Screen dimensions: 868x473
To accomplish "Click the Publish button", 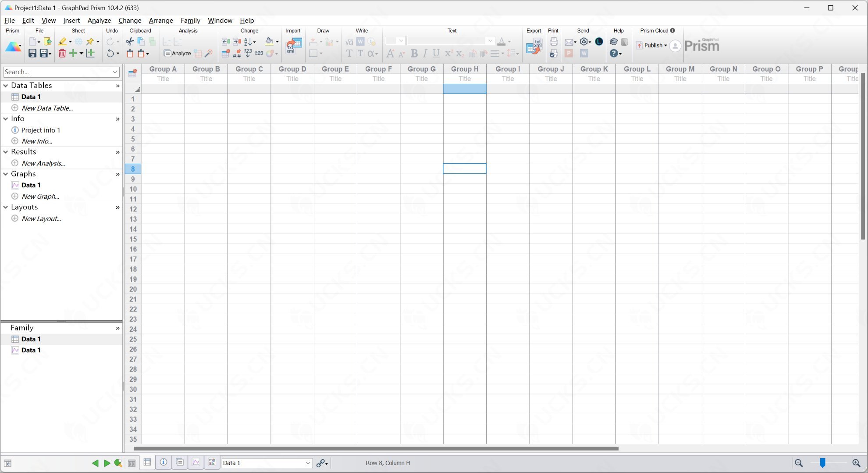I will point(651,45).
